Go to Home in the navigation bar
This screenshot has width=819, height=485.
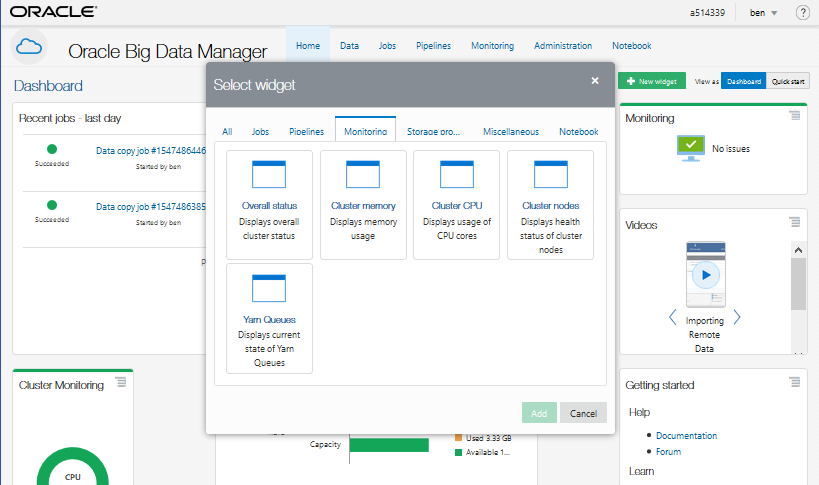(308, 46)
